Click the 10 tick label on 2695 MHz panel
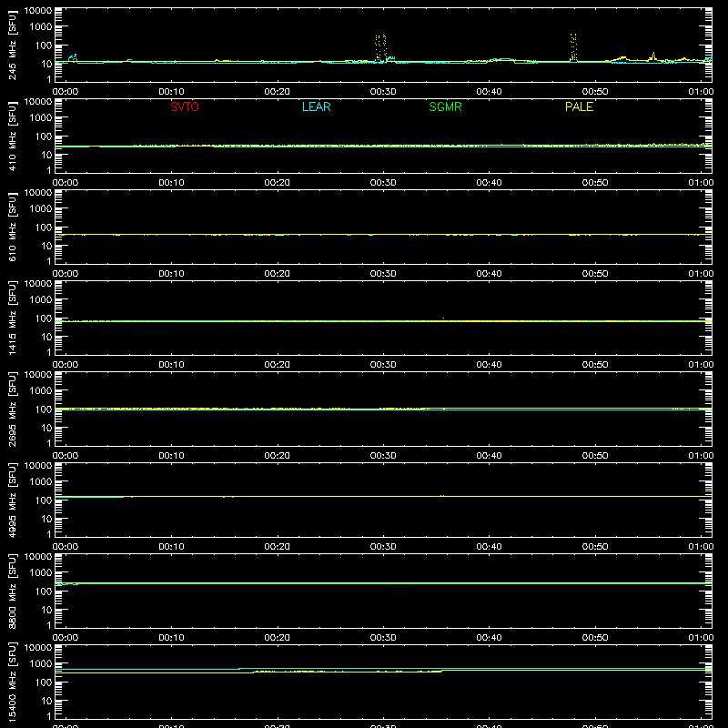This screenshot has width=728, height=728. coord(46,428)
